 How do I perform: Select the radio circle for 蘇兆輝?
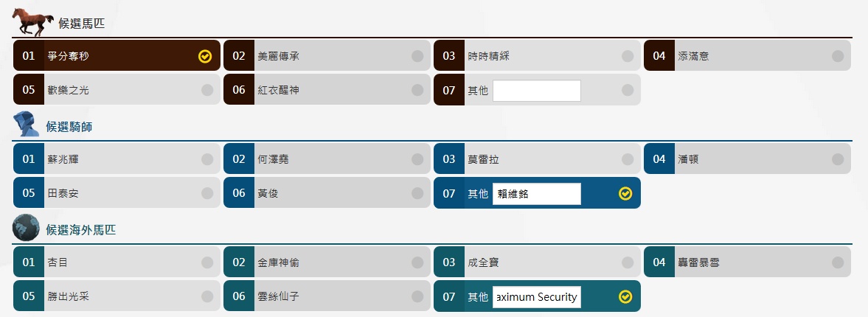tap(207, 159)
